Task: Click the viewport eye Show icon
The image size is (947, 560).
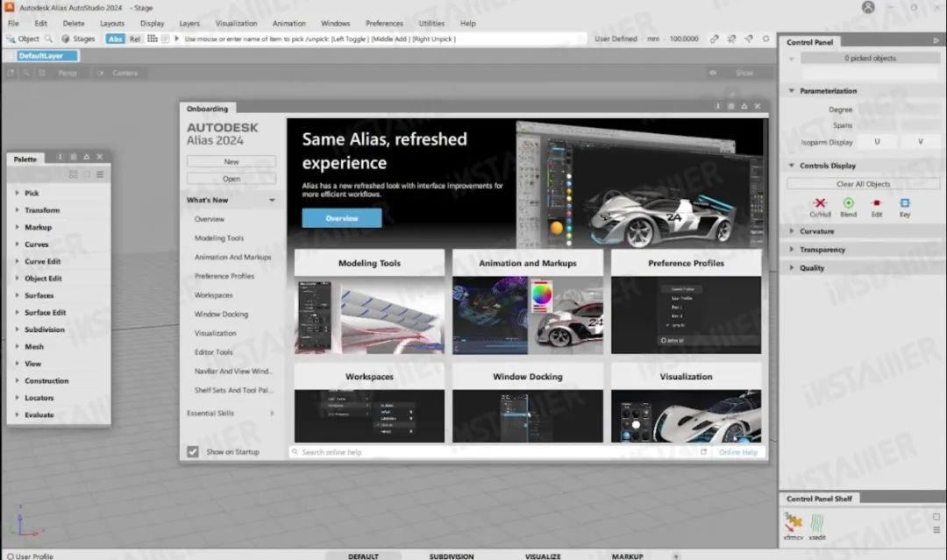Action: click(713, 73)
